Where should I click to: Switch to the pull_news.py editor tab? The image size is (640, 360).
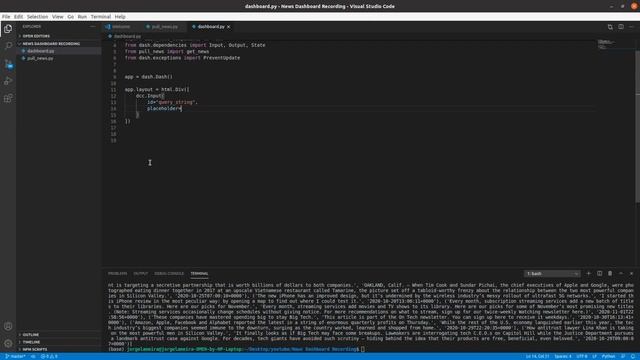(x=164, y=27)
